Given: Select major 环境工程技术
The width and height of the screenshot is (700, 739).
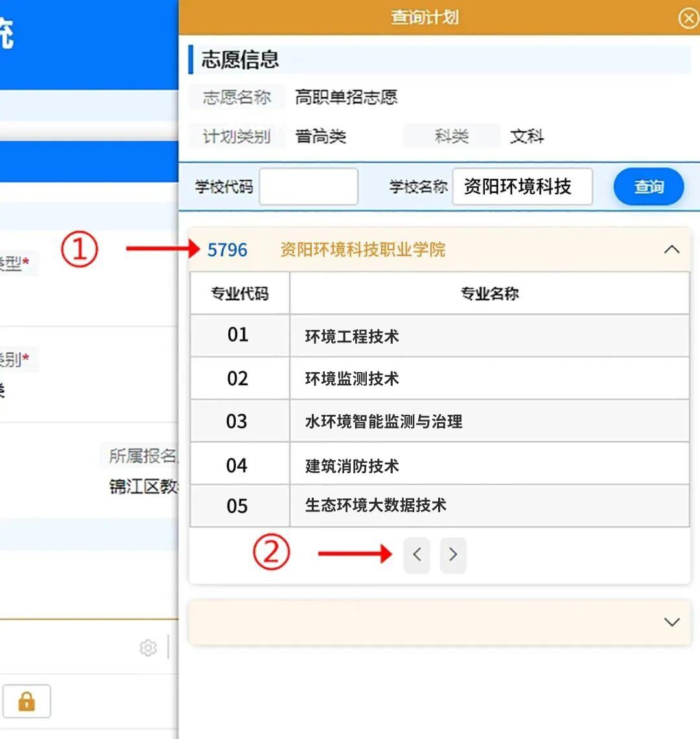Looking at the screenshot, I should (352, 336).
